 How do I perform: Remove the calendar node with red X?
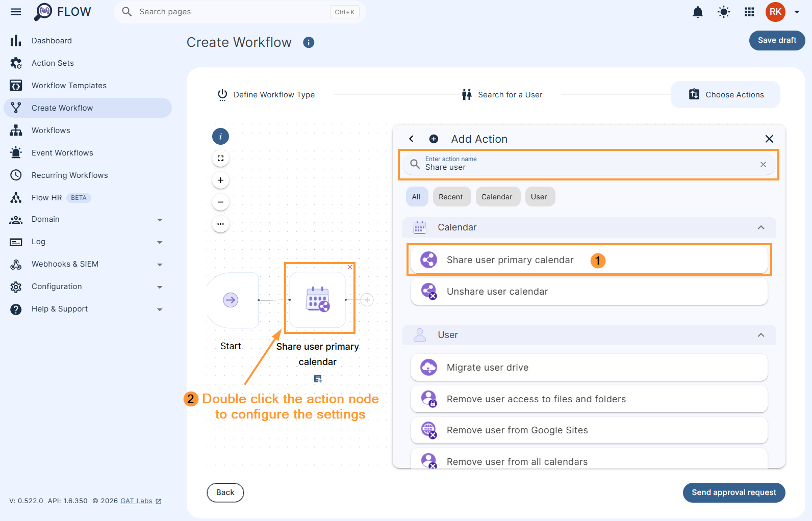[x=350, y=267]
